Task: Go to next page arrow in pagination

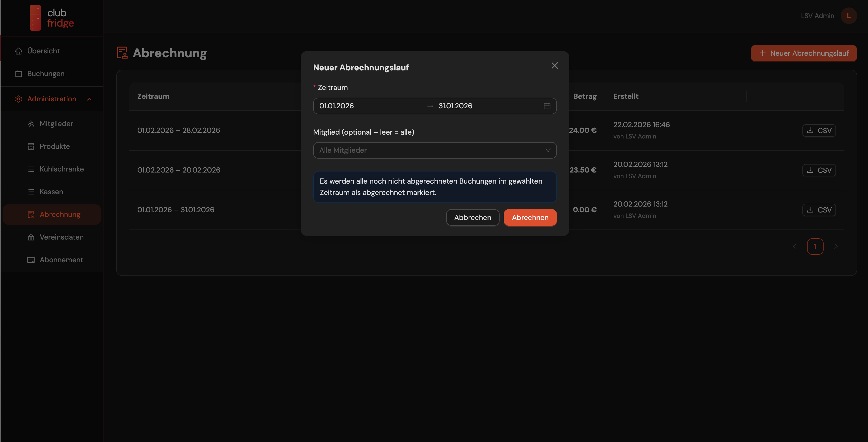Action: click(x=836, y=247)
